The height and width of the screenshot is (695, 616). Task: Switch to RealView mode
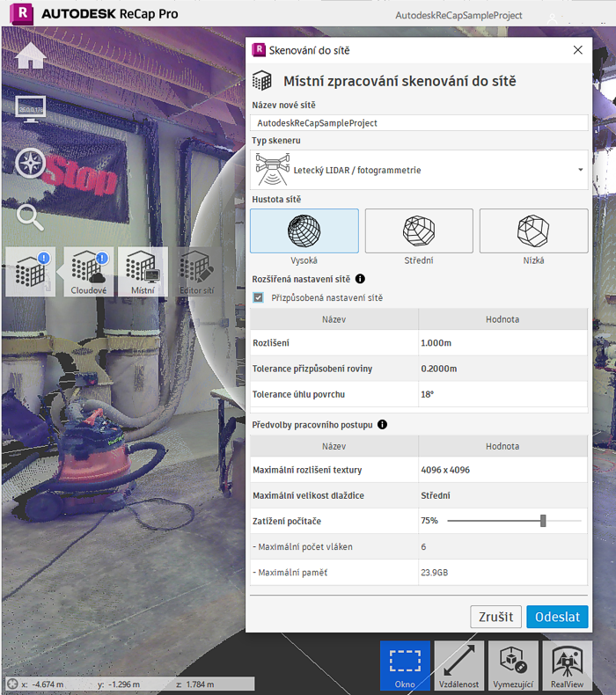[567, 666]
